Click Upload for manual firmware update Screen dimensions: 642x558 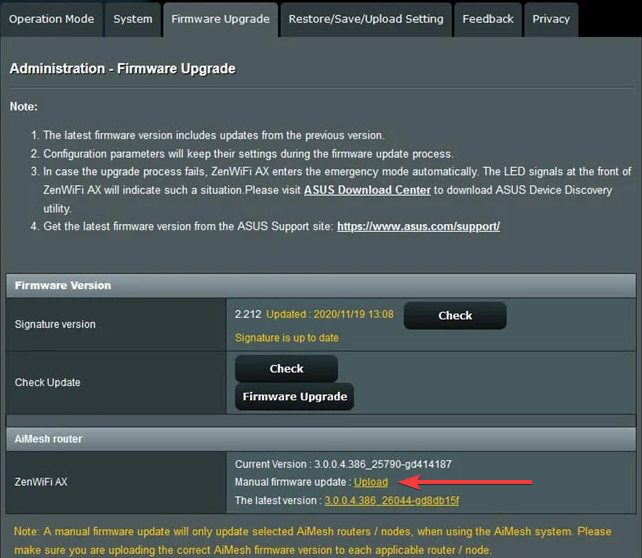pyautogui.click(x=371, y=482)
